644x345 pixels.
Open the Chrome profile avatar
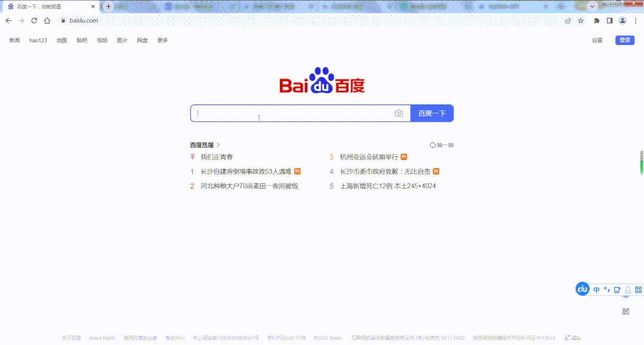click(x=623, y=20)
